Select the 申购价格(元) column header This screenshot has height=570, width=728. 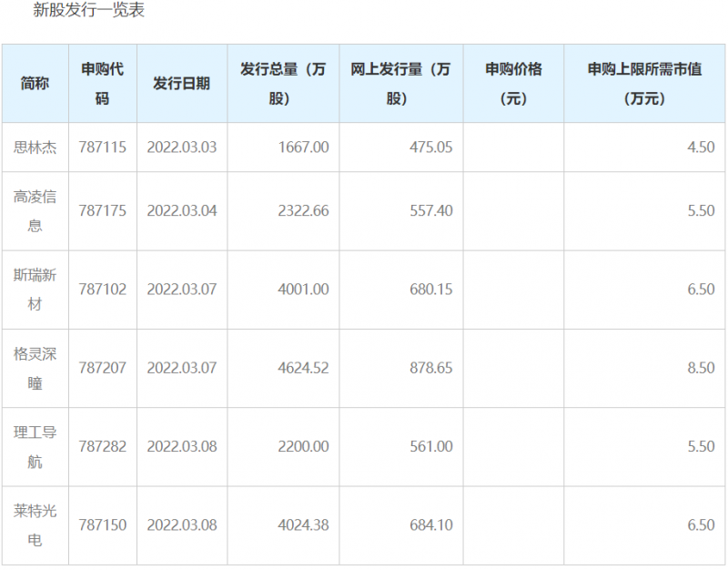(513, 84)
